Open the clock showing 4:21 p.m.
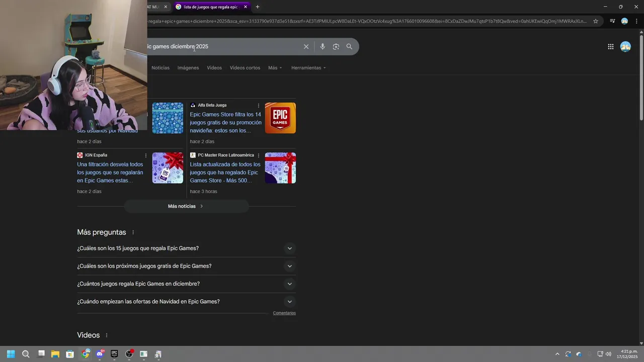The height and width of the screenshot is (362, 644). [627, 354]
